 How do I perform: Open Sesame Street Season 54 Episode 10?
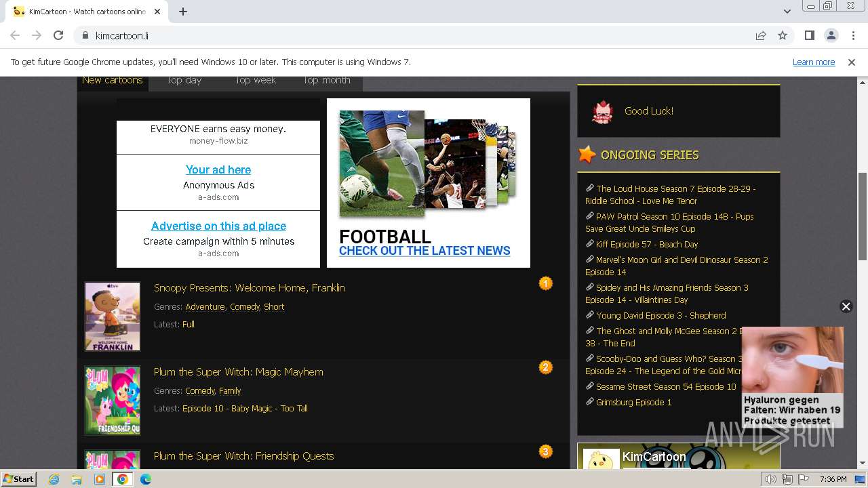(x=666, y=387)
